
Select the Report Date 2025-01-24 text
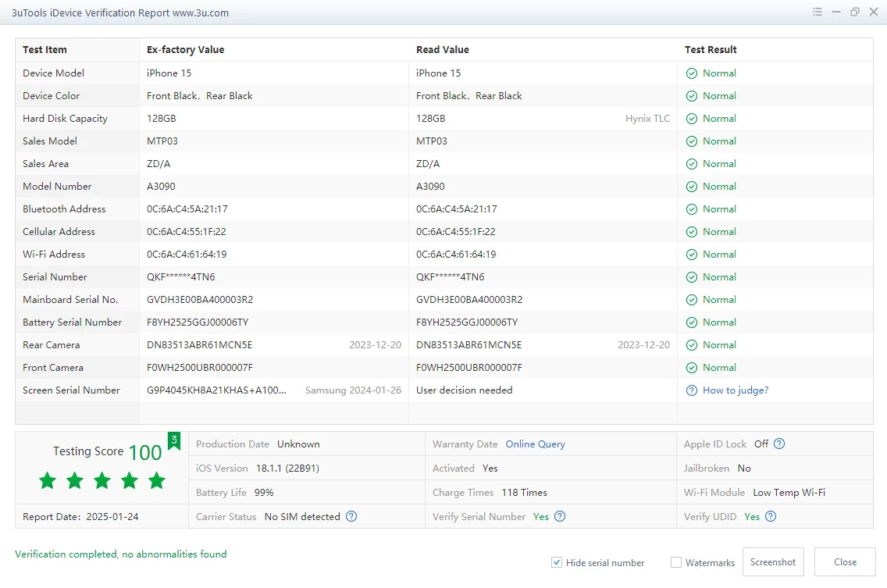tap(80, 517)
